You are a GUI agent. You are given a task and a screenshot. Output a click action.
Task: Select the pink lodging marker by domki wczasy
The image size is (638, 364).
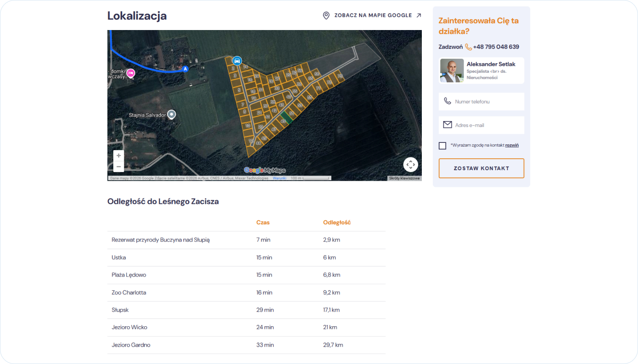(131, 73)
